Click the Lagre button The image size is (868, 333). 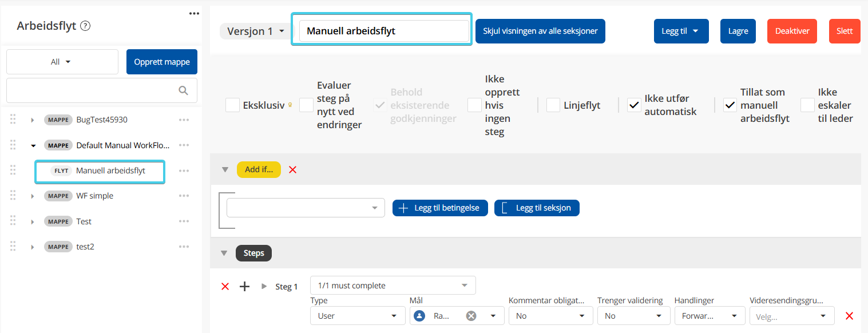tap(738, 31)
